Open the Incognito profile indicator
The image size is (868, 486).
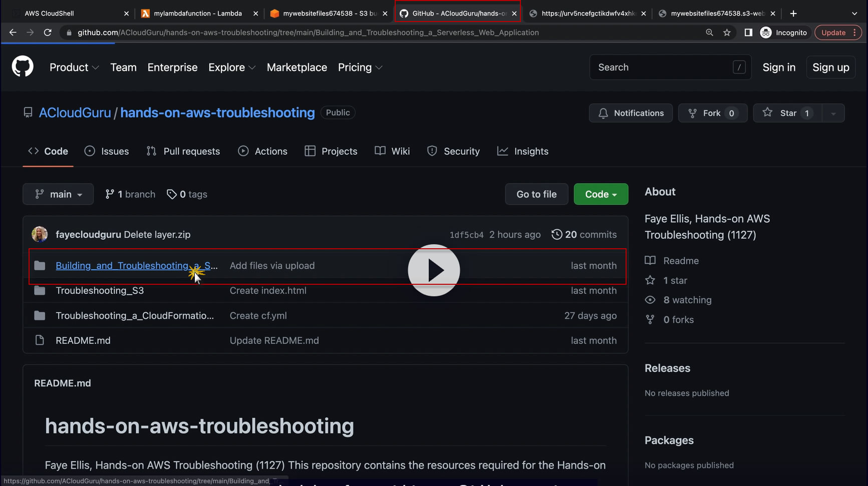point(784,33)
